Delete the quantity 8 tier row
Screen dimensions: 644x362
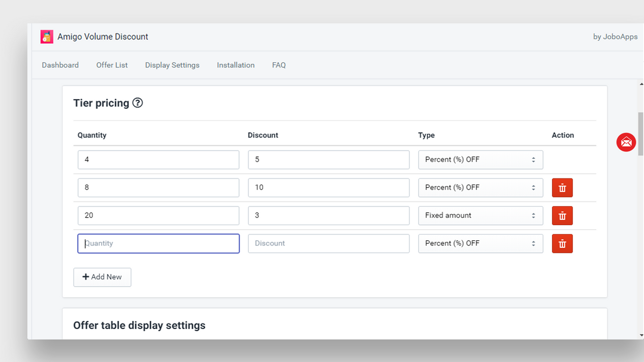click(x=562, y=188)
